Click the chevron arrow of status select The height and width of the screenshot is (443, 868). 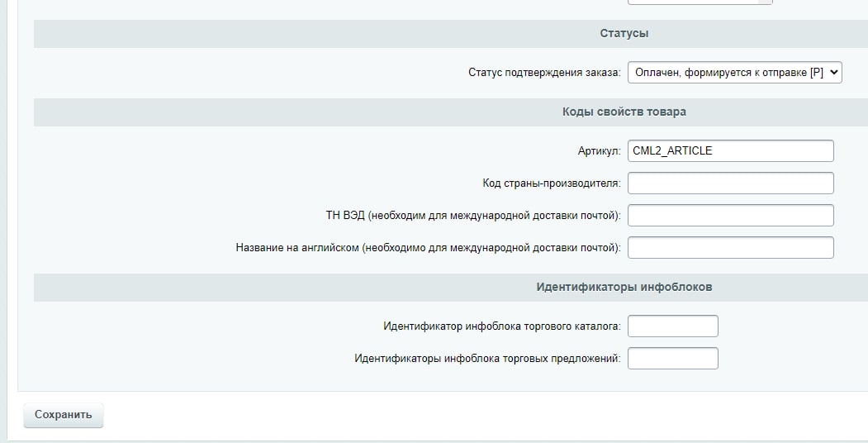tap(833, 73)
